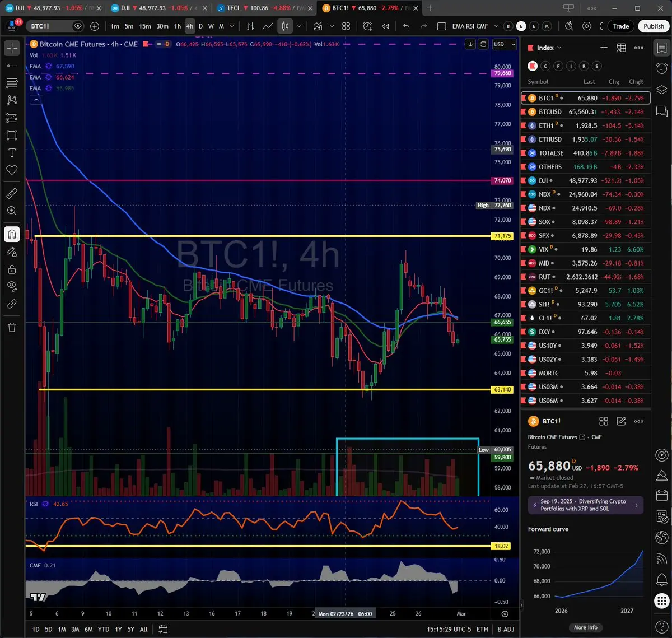Open the indicators menu
This screenshot has height=638, width=672.
pyautogui.click(x=318, y=26)
